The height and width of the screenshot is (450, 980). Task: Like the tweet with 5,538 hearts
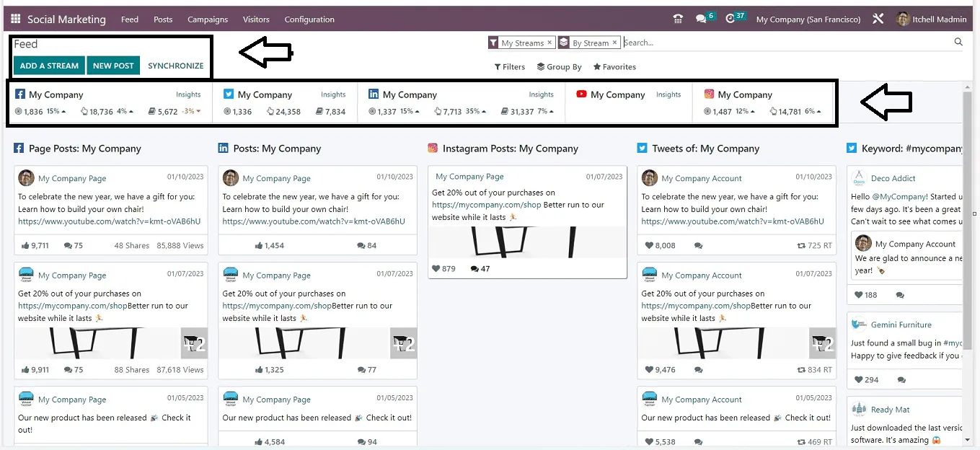pyautogui.click(x=660, y=441)
